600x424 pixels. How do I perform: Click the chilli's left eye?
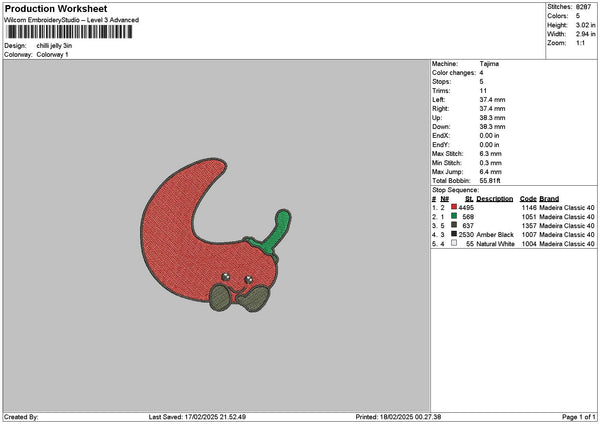tap(226, 277)
